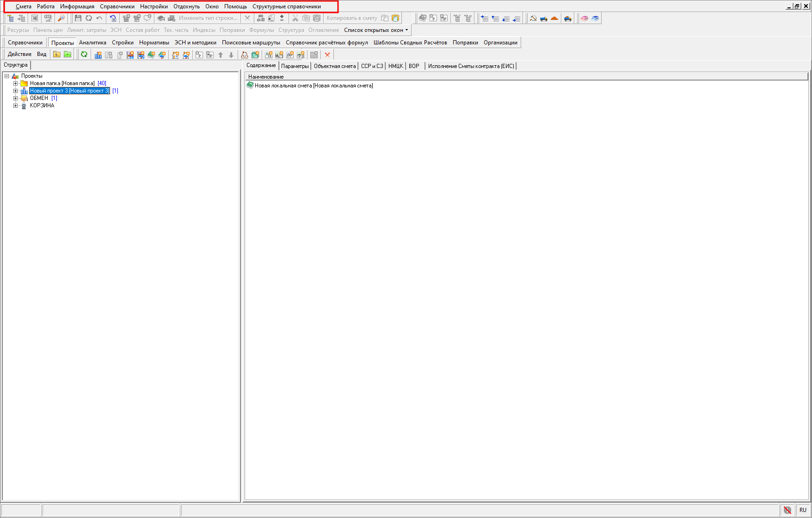Click the Действие button

coord(19,54)
